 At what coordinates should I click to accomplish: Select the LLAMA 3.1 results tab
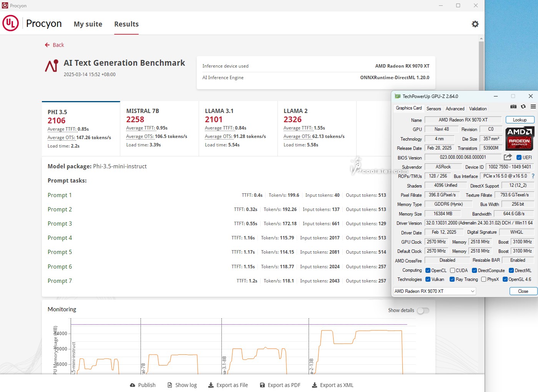[238, 129]
